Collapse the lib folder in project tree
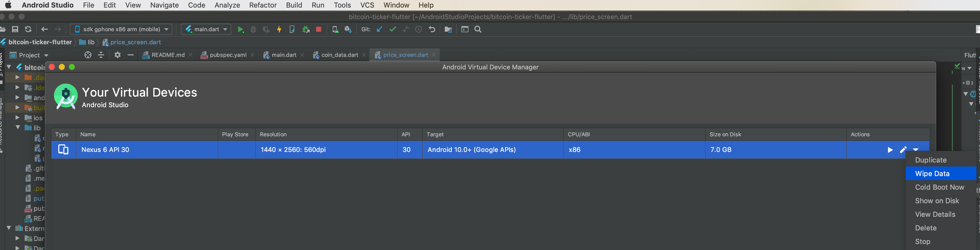 pyautogui.click(x=18, y=128)
